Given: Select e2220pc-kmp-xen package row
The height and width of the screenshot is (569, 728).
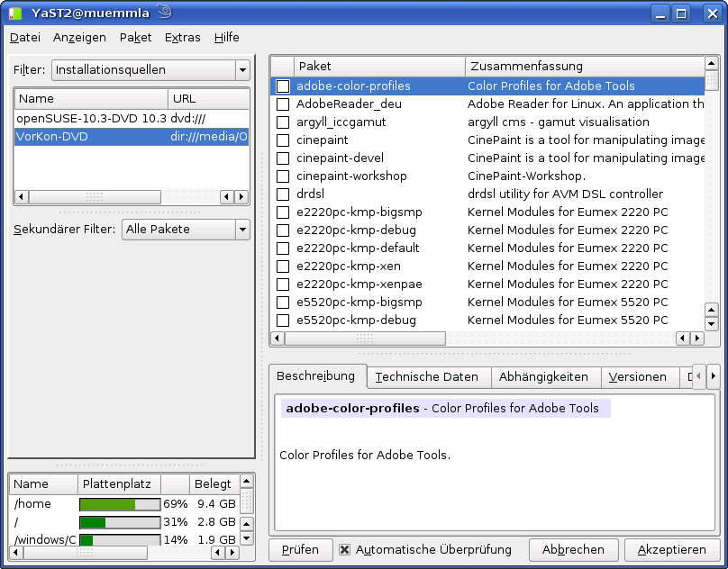Looking at the screenshot, I should point(487,266).
